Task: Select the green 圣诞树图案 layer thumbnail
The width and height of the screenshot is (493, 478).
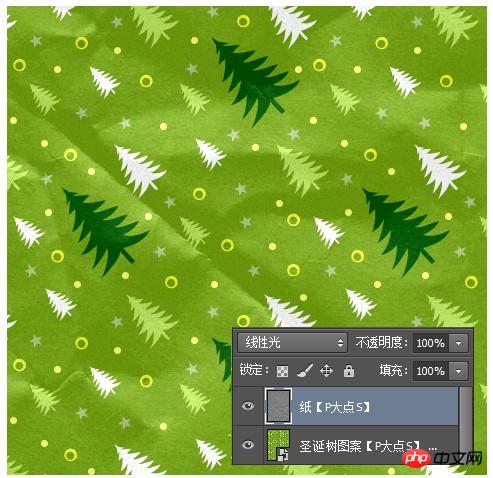Action: pos(278,445)
